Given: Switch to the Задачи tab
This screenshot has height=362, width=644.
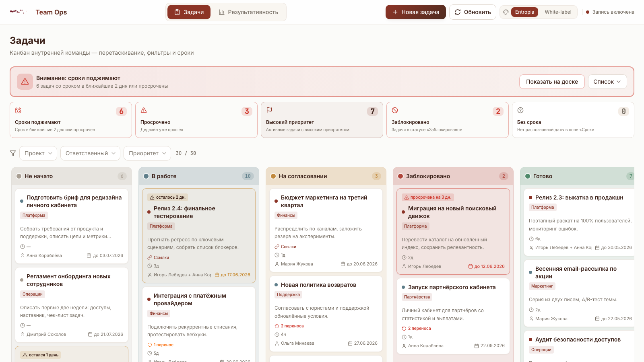Looking at the screenshot, I should point(189,12).
